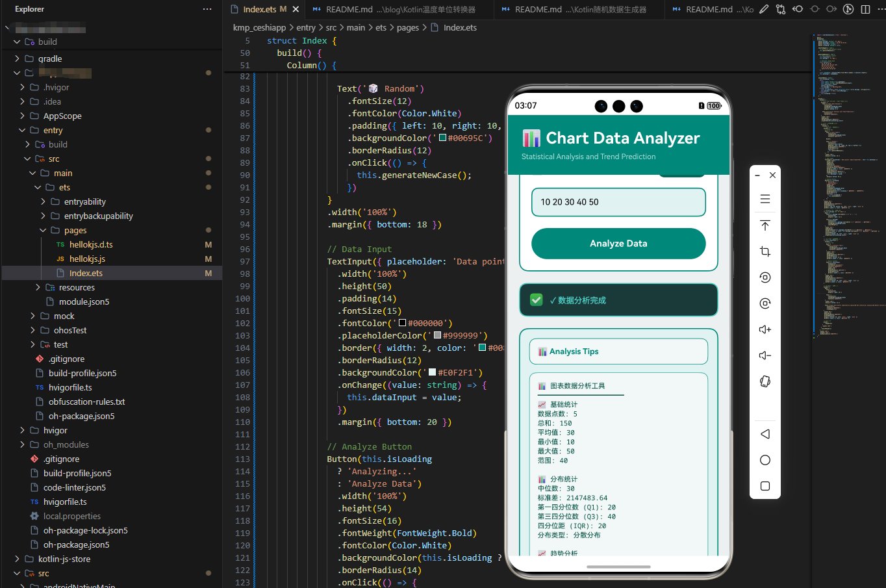
Task: Click the emulator pin-to-top arrow icon
Action: pos(765,225)
